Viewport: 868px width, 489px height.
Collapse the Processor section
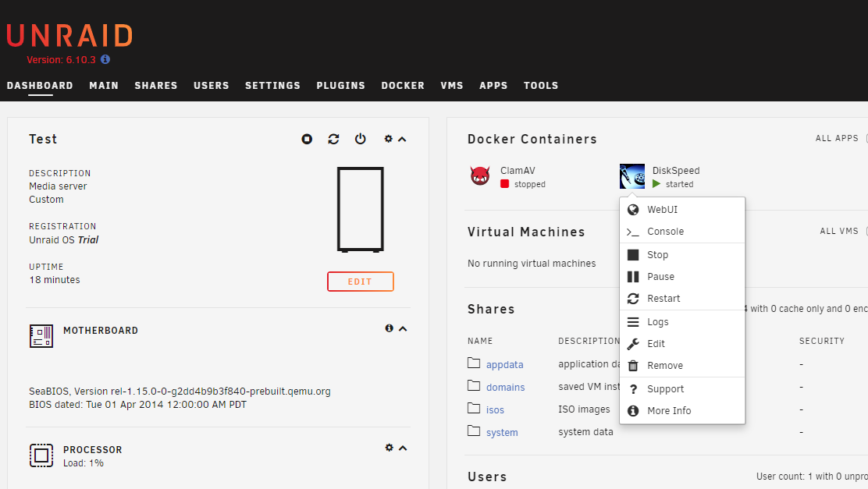point(403,448)
